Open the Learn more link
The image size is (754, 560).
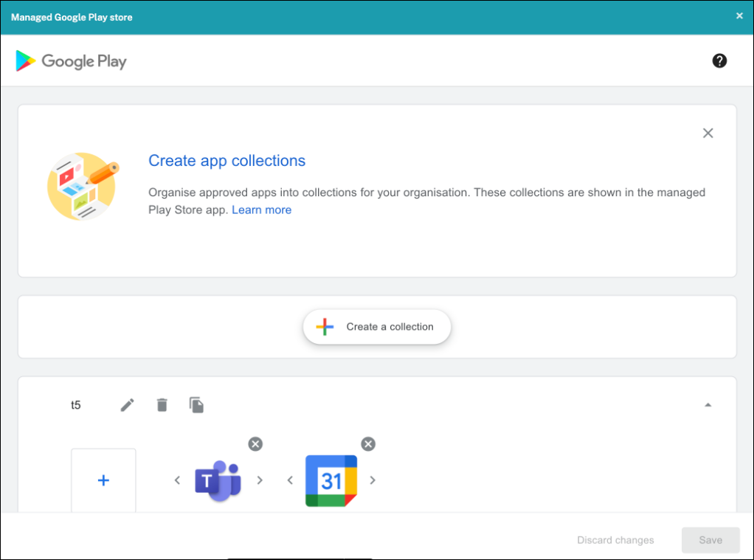pos(261,210)
